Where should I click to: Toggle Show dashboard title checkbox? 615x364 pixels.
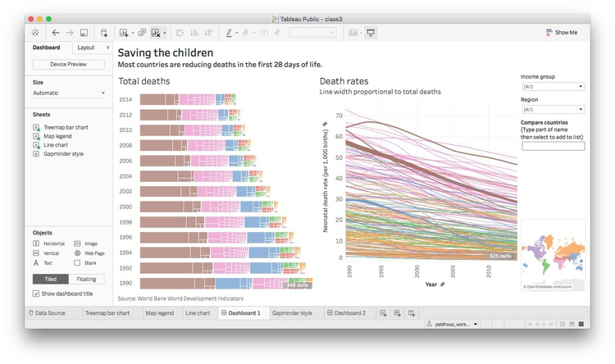coord(36,293)
